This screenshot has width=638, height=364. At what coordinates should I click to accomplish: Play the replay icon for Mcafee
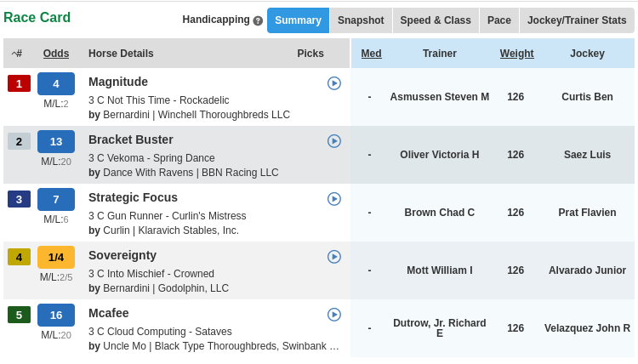pyautogui.click(x=333, y=315)
